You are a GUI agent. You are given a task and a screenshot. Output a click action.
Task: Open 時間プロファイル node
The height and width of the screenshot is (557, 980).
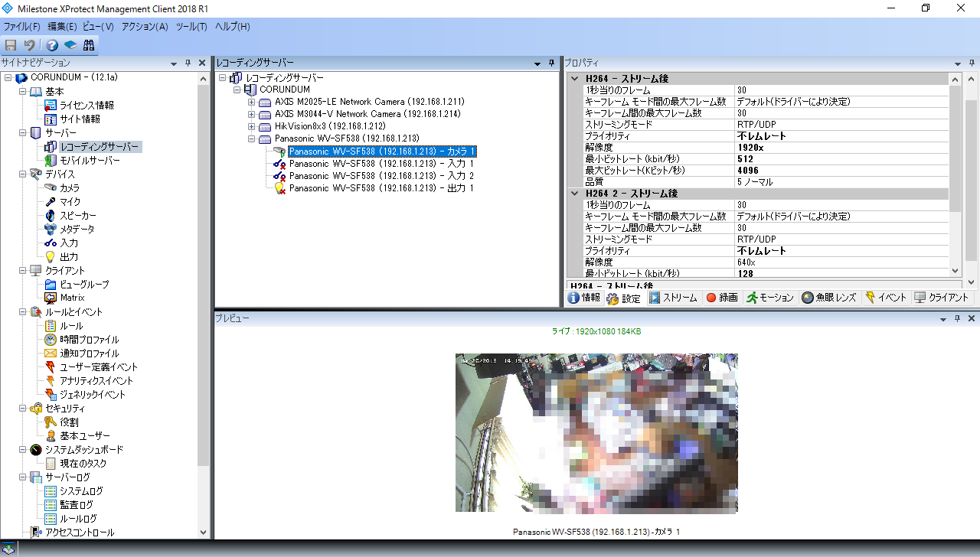tap(90, 340)
